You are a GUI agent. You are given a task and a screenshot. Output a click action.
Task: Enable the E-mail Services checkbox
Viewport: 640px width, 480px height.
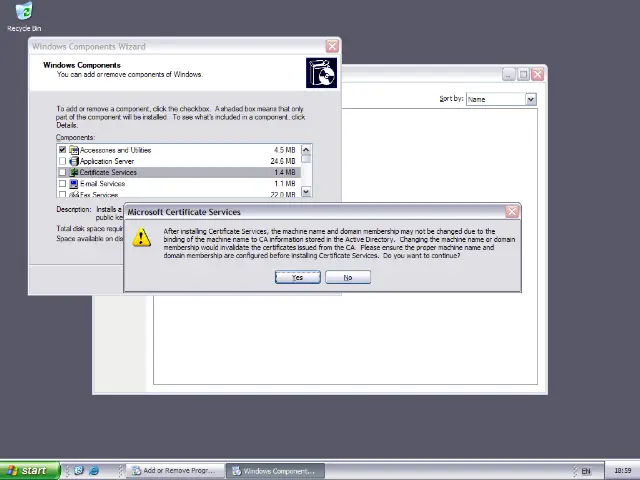pos(62,183)
